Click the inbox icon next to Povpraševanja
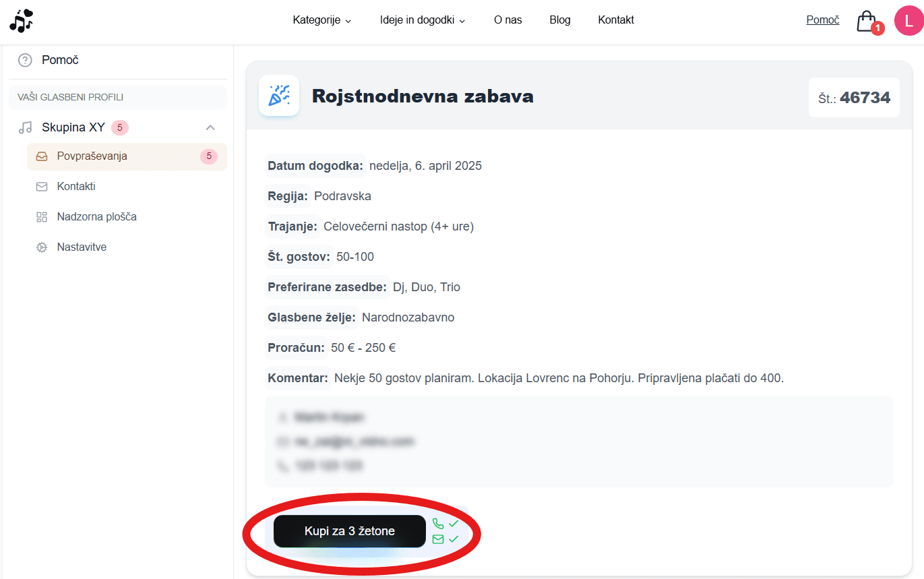Viewport: 924px width, 579px height. click(42, 156)
